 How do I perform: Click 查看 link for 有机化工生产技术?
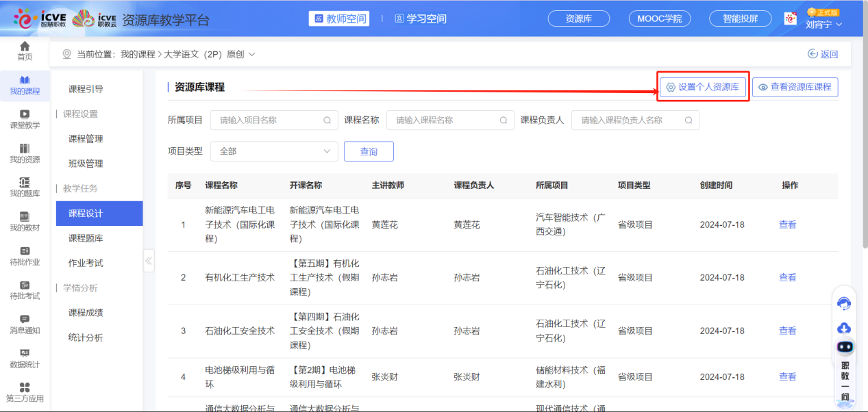[787, 278]
